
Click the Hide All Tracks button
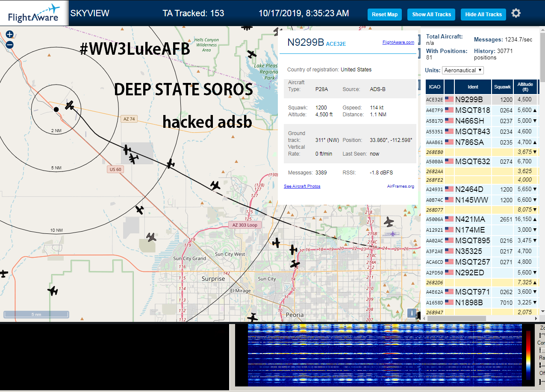point(483,14)
